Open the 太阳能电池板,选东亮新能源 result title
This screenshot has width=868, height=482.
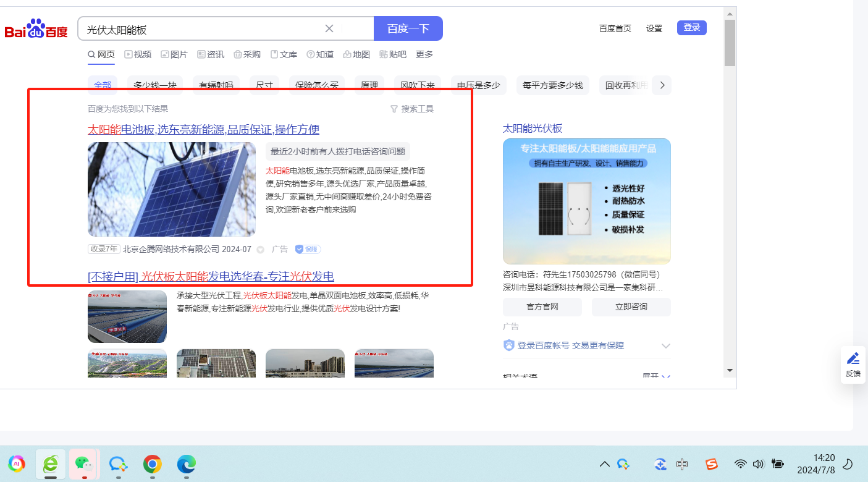click(x=204, y=130)
